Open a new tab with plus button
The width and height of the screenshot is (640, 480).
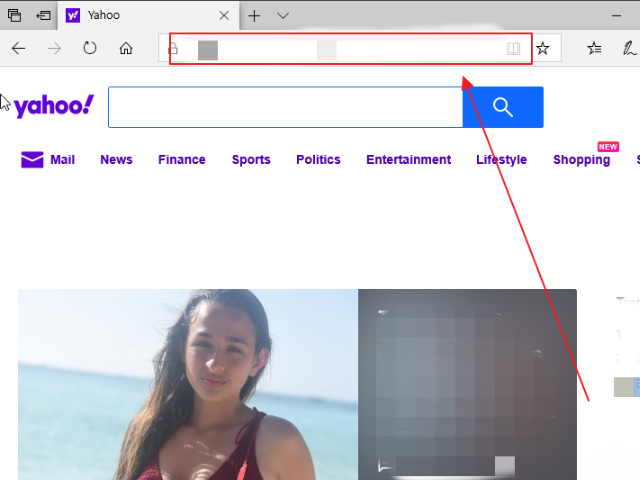254,15
